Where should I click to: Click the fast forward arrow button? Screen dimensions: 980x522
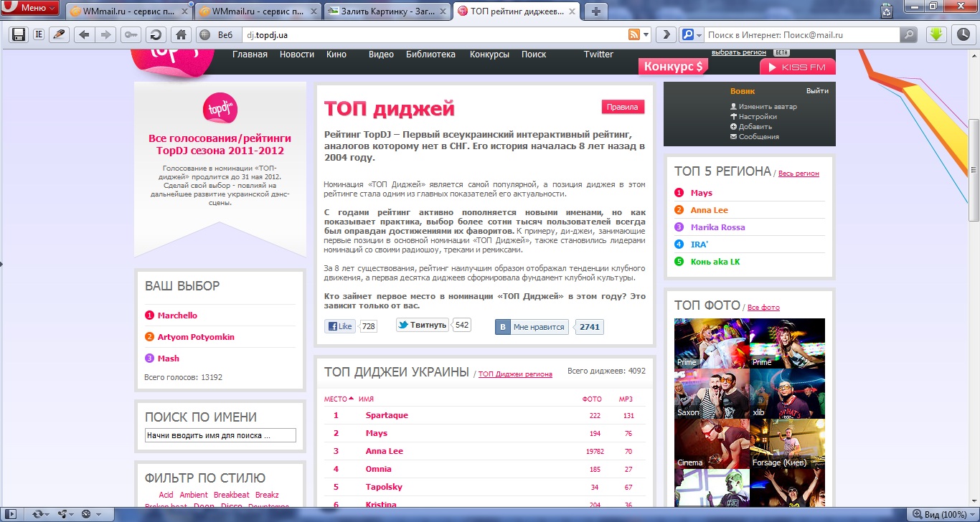tap(666, 34)
